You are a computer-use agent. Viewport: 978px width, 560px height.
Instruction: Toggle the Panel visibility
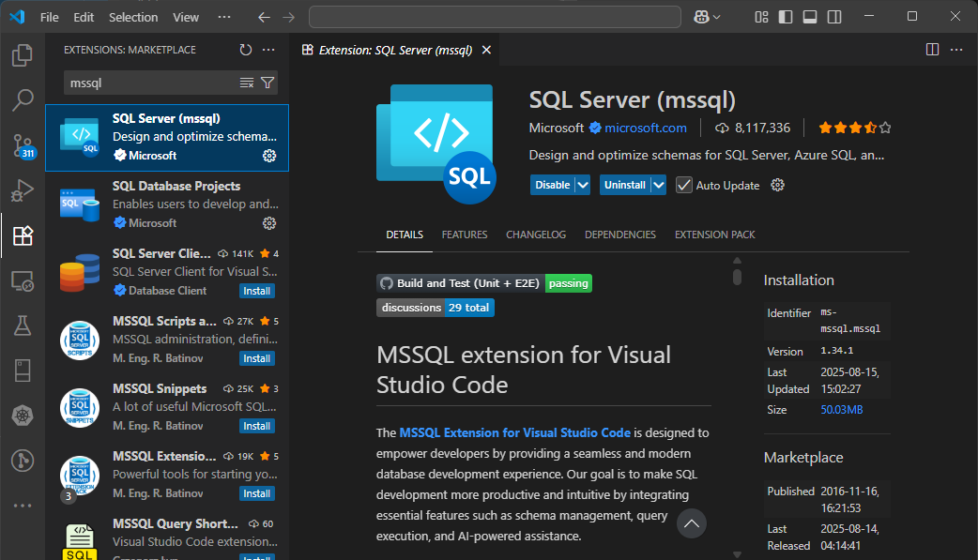[810, 16]
